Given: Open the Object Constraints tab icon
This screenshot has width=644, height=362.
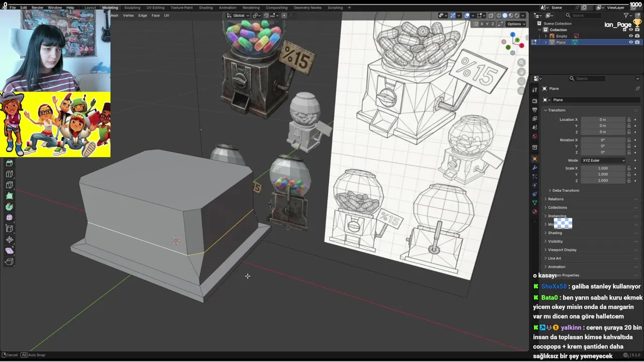Looking at the screenshot, I should pos(534,194).
